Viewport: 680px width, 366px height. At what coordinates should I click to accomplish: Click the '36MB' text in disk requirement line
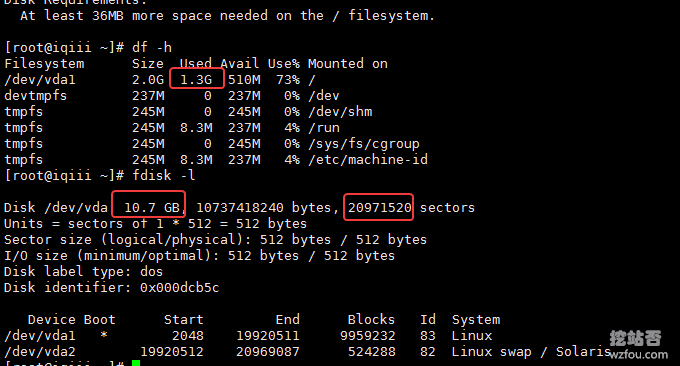coord(108,16)
